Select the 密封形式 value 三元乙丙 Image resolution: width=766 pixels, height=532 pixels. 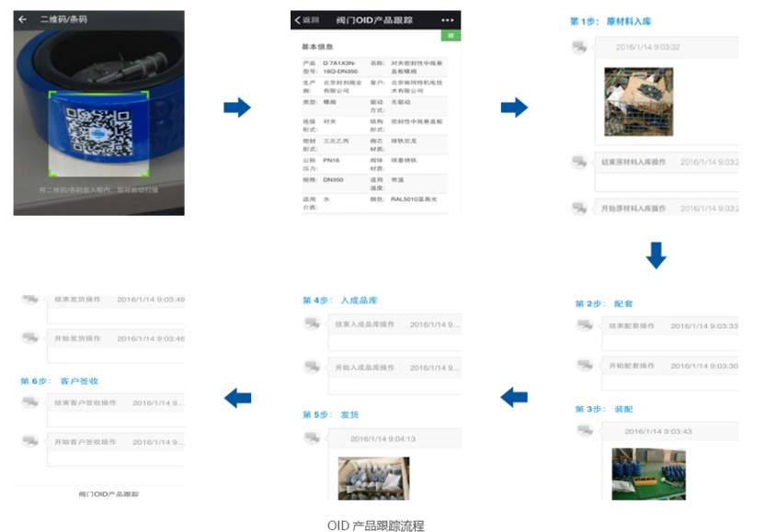point(336,141)
